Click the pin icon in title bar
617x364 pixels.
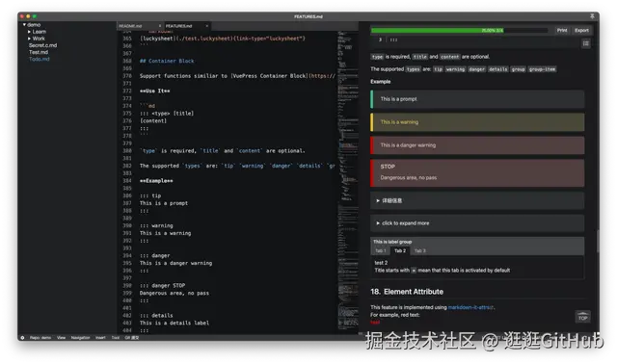click(592, 16)
